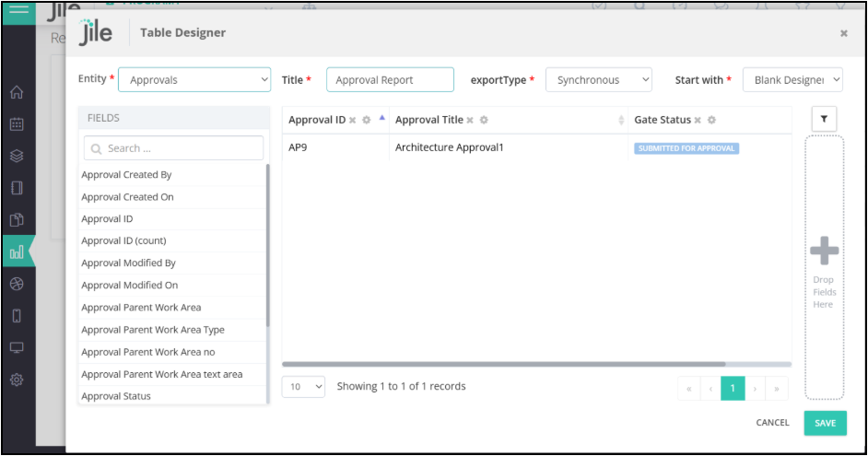Click the filter funnel icon button
The height and width of the screenshot is (456, 868).
pos(824,119)
